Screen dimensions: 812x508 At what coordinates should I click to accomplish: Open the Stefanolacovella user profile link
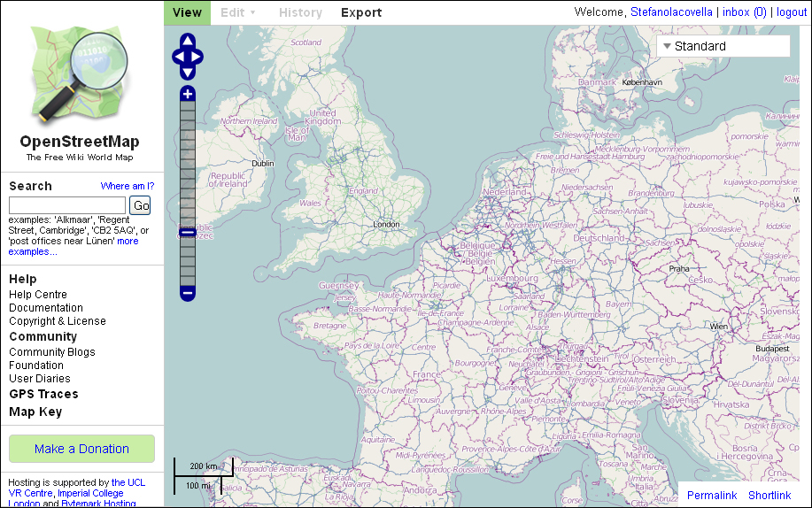pyautogui.click(x=671, y=12)
